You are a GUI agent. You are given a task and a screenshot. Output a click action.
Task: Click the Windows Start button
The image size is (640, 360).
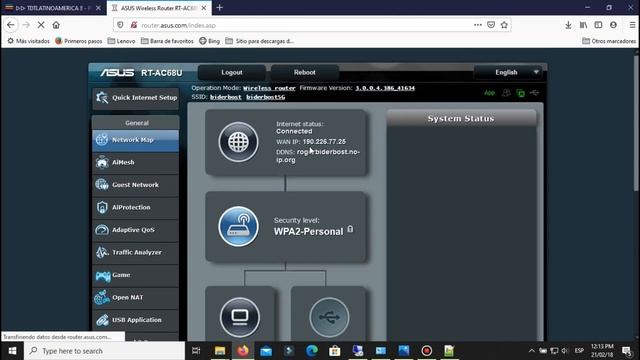pyautogui.click(x=12, y=351)
